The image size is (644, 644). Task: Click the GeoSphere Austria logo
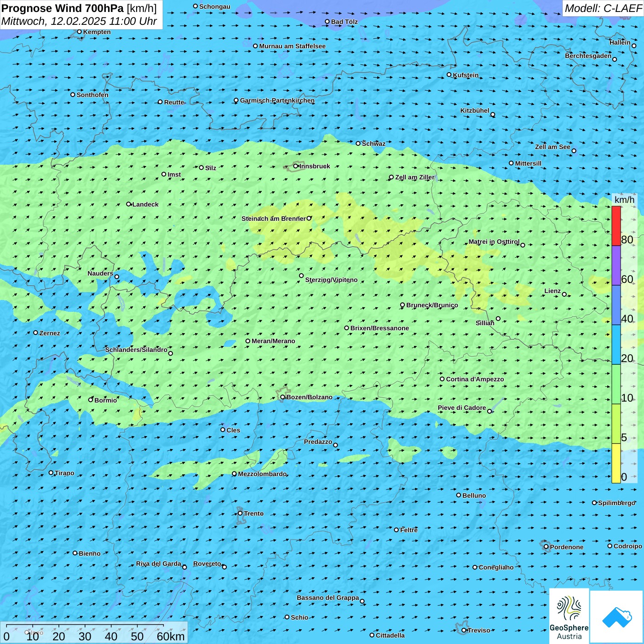point(569,616)
